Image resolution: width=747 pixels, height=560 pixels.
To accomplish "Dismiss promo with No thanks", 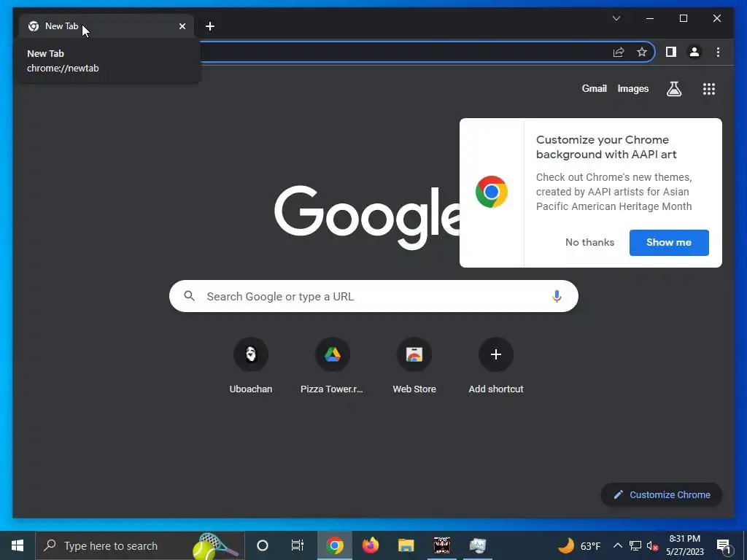I will point(589,242).
